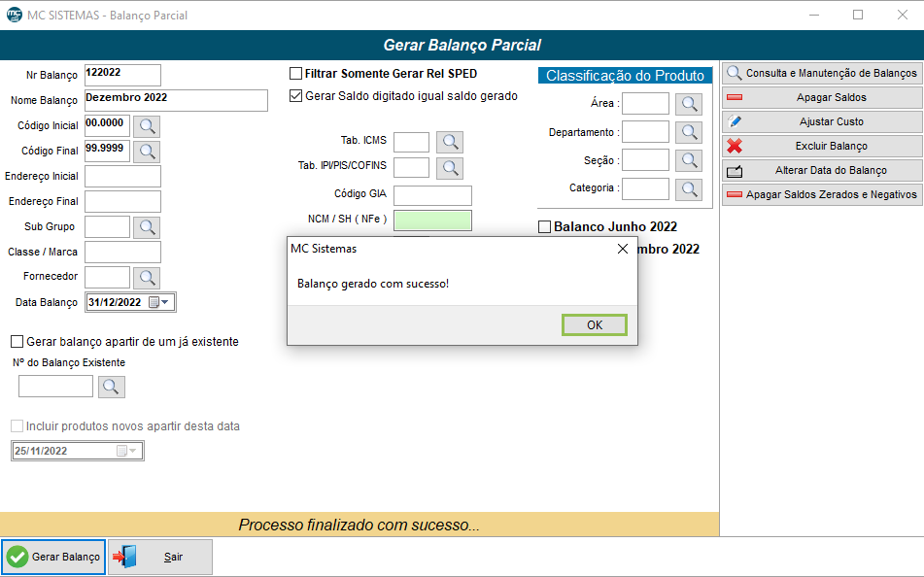Click the magnifier beside Código Final field
This screenshot has width=924, height=577.
coord(146,152)
